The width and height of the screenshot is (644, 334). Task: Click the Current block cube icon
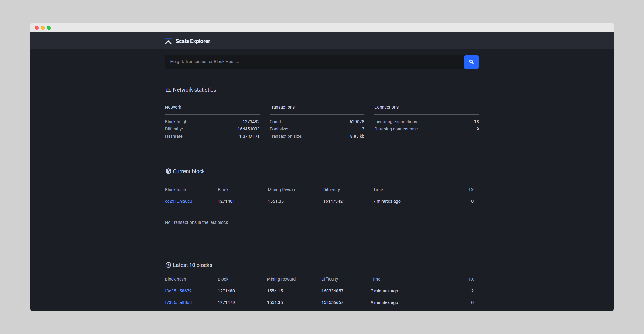pyautogui.click(x=168, y=171)
